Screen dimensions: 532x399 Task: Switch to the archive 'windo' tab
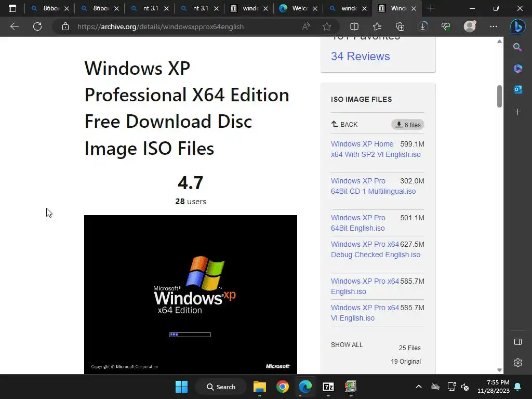(x=249, y=8)
